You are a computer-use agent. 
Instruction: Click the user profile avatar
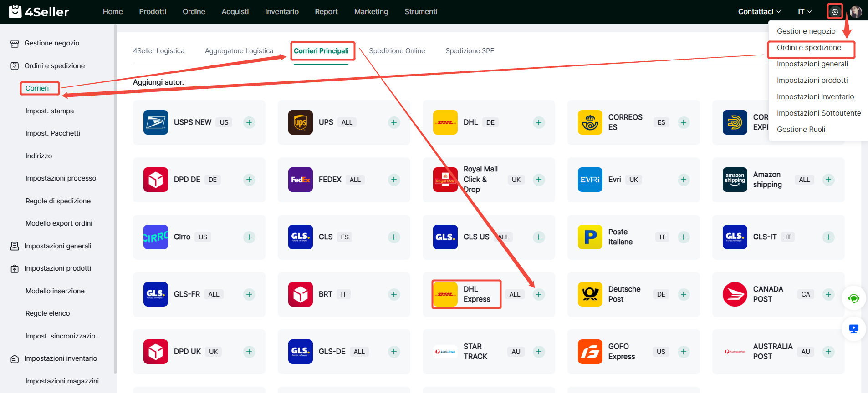pos(856,12)
